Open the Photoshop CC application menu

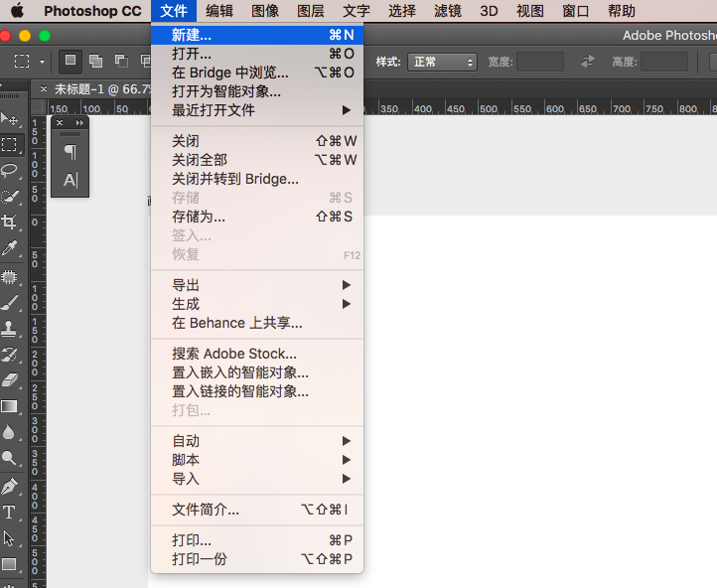click(x=92, y=11)
